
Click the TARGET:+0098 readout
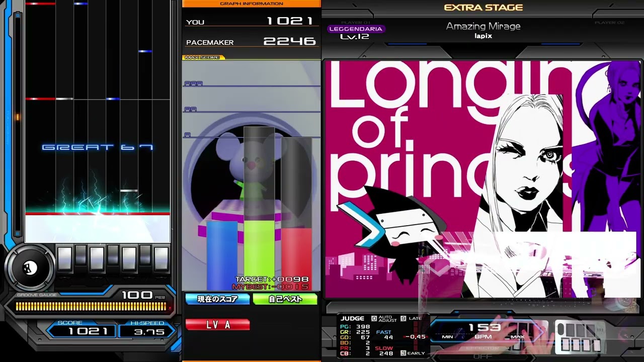tap(272, 280)
